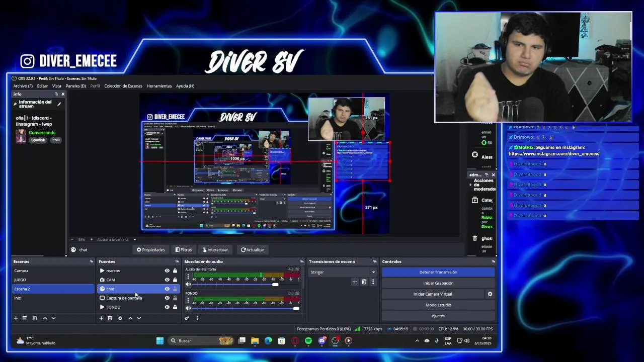Screen dimensions: 644x362
Task: Open Ajustes in Controles
Action: 438,316
